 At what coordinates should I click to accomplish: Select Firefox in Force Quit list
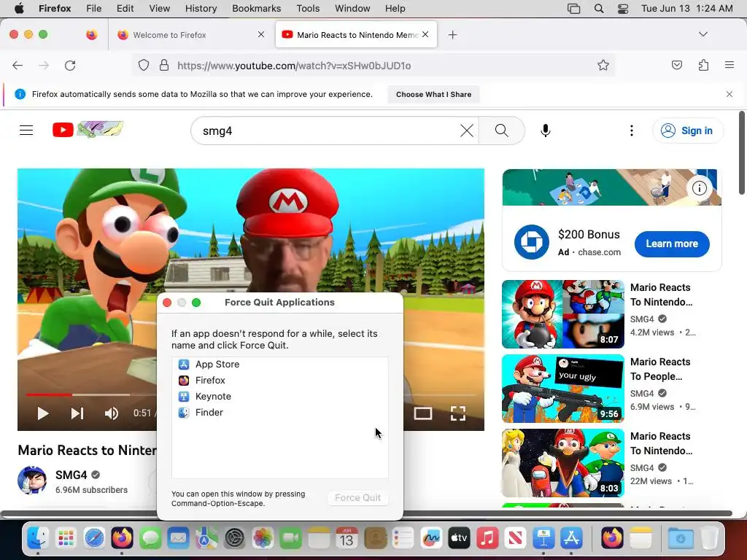pos(279,381)
